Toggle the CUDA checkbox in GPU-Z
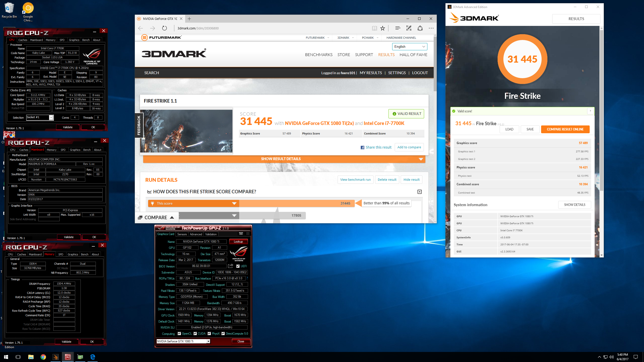The width and height of the screenshot is (644, 362). coord(195,334)
